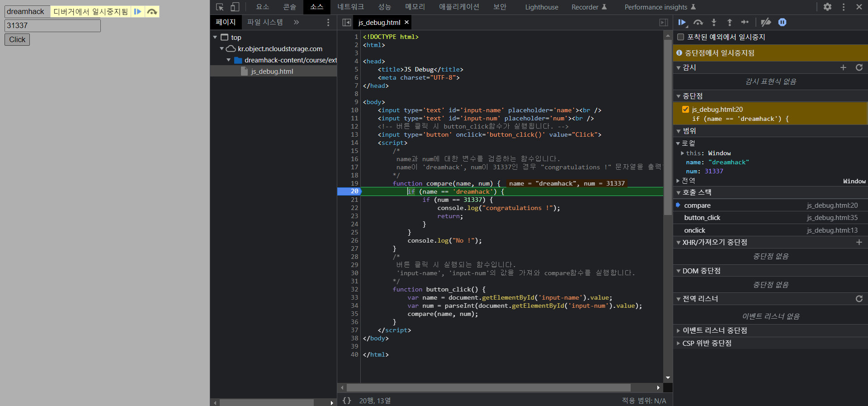This screenshot has height=406, width=868.
Task: Select js_debug.html in file tree
Action: [x=274, y=71]
